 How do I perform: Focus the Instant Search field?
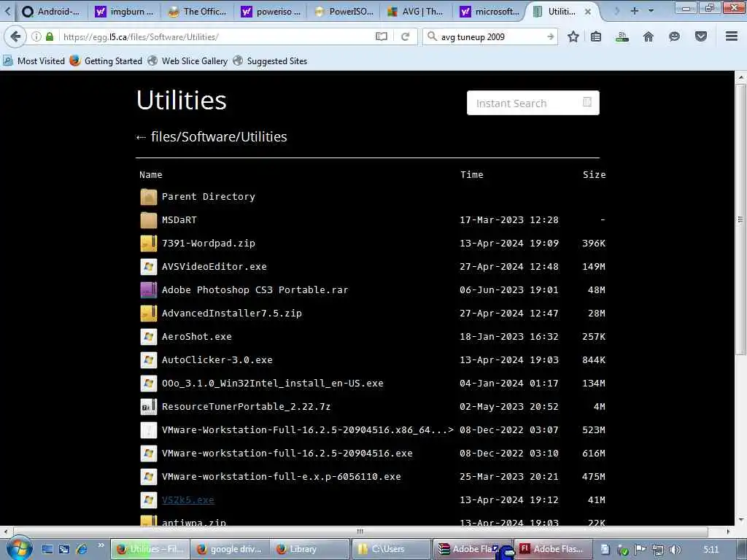tap(533, 103)
